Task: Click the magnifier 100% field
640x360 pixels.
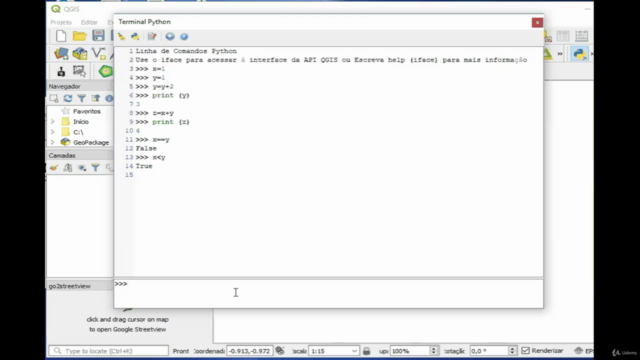Action: (410, 351)
